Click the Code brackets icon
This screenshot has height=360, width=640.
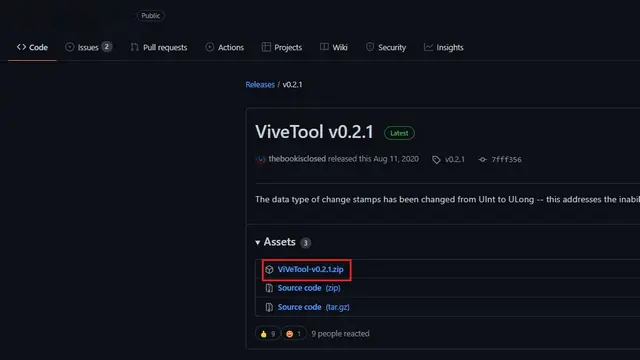21,47
